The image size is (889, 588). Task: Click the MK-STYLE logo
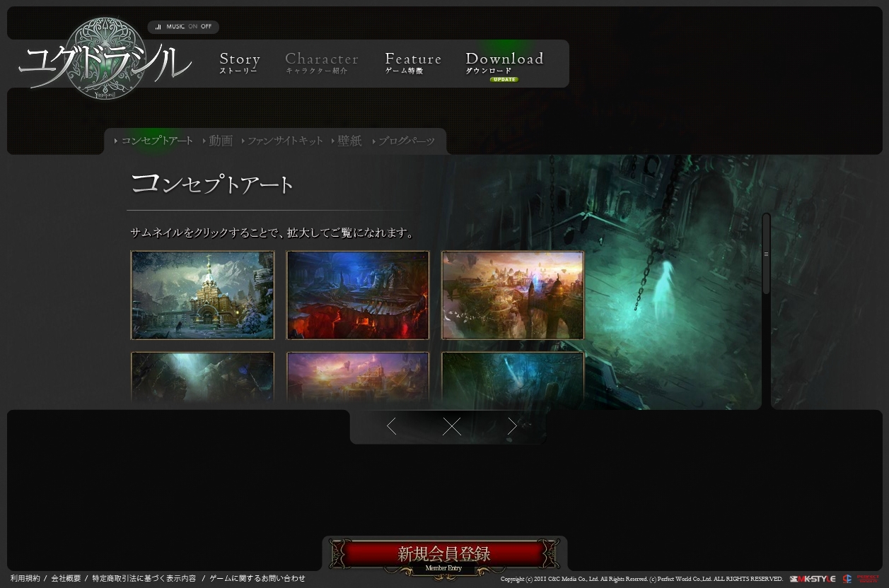pyautogui.click(x=813, y=579)
